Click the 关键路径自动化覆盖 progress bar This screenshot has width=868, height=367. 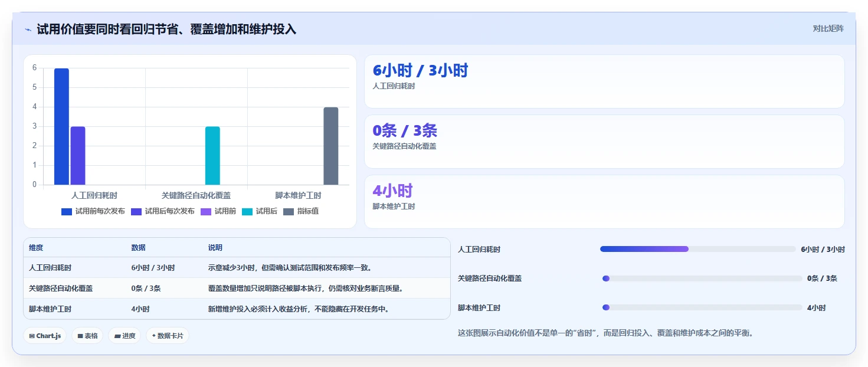pyautogui.click(x=702, y=278)
